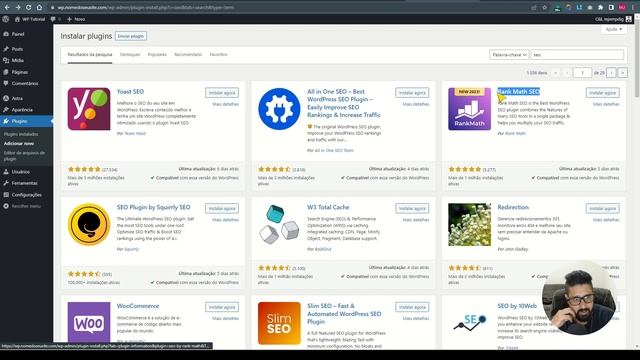Switch to the Populares tab
The image size is (640, 360).
pyautogui.click(x=157, y=55)
